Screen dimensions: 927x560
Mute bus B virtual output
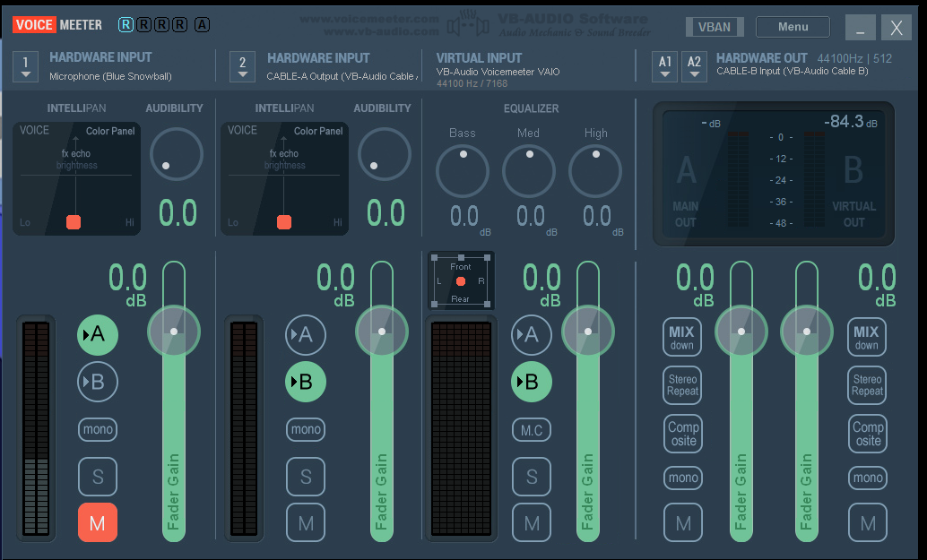point(868,522)
